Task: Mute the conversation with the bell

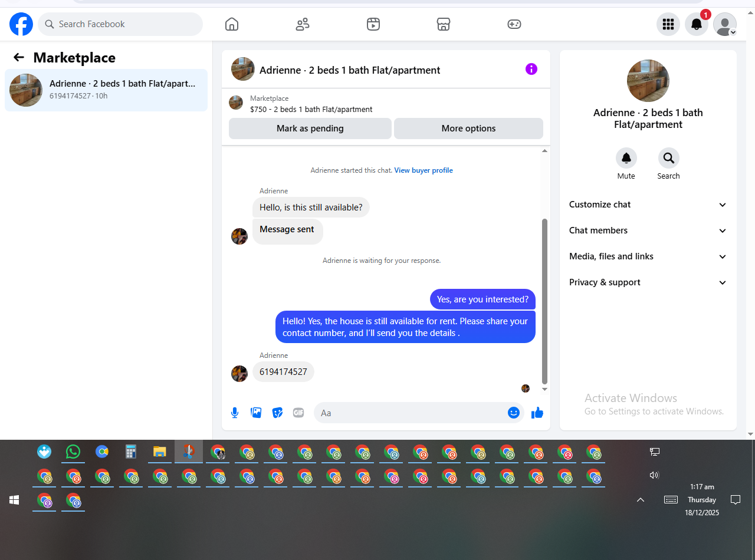Action: click(626, 158)
